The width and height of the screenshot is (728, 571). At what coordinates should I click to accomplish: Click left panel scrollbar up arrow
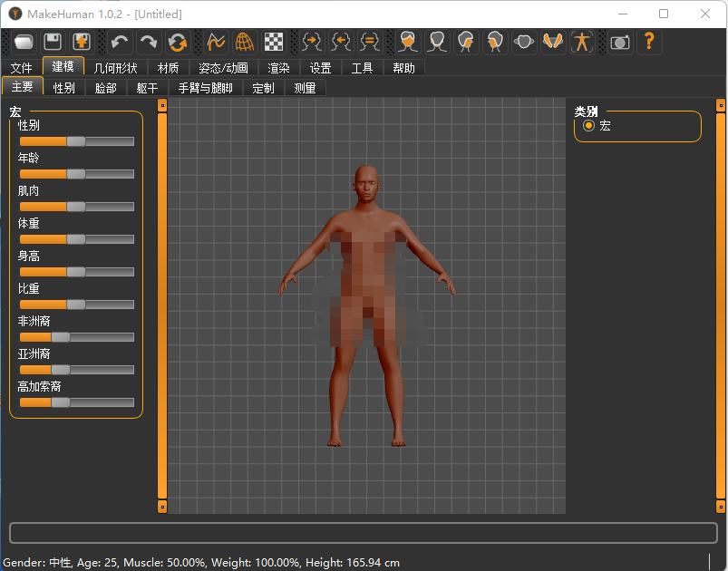[x=162, y=105]
